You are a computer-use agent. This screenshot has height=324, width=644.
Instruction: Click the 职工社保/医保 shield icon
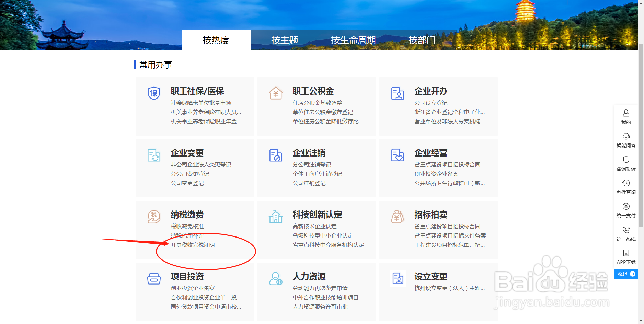pyautogui.click(x=154, y=93)
